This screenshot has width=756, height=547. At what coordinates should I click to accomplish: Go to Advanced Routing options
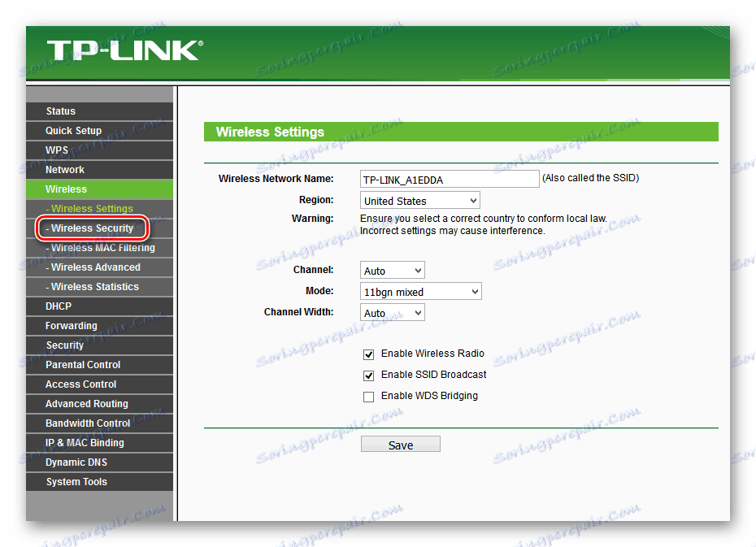click(83, 403)
